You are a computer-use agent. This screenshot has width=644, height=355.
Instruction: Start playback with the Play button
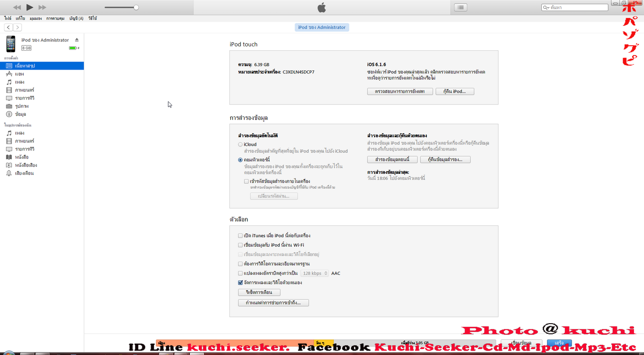pyautogui.click(x=30, y=7)
